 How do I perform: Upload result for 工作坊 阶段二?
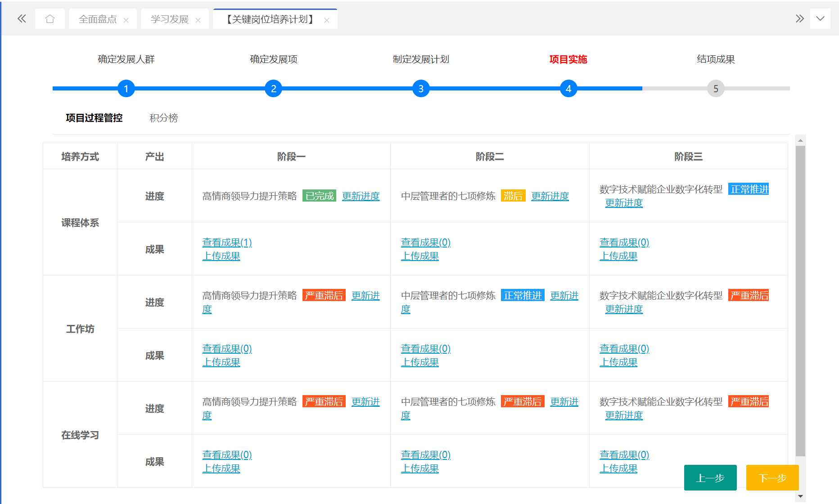(x=419, y=362)
